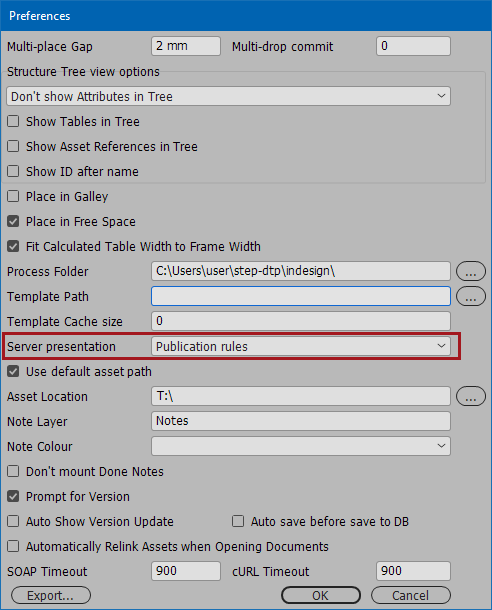Expand the Server presentation dropdown

[x=301, y=346]
